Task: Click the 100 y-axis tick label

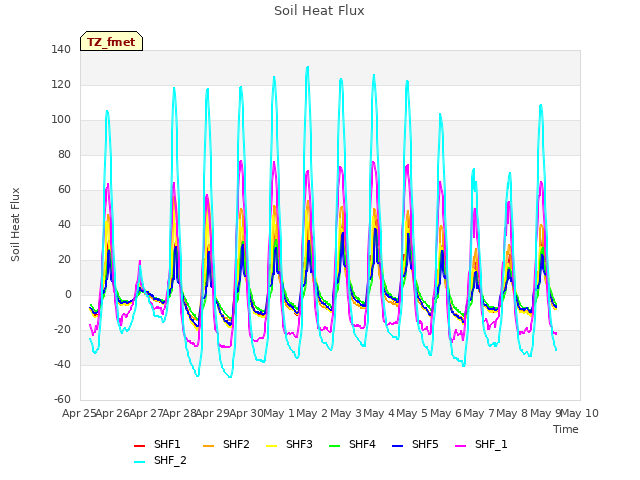Action: (x=61, y=120)
